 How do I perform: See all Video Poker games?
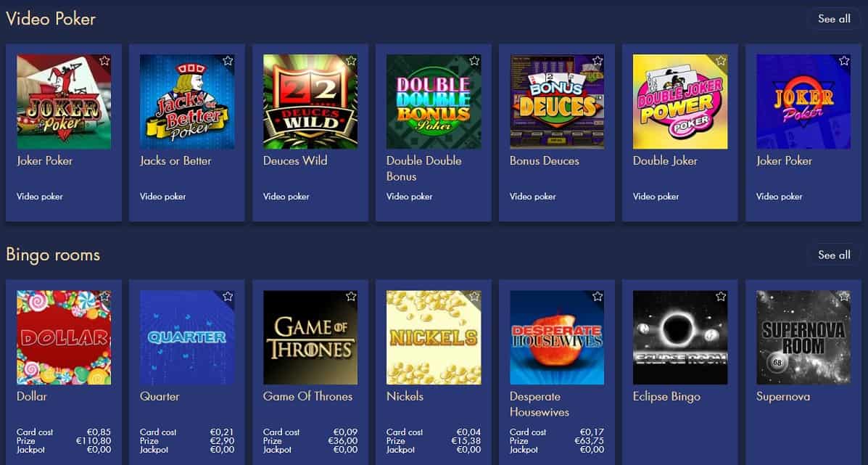tap(834, 19)
